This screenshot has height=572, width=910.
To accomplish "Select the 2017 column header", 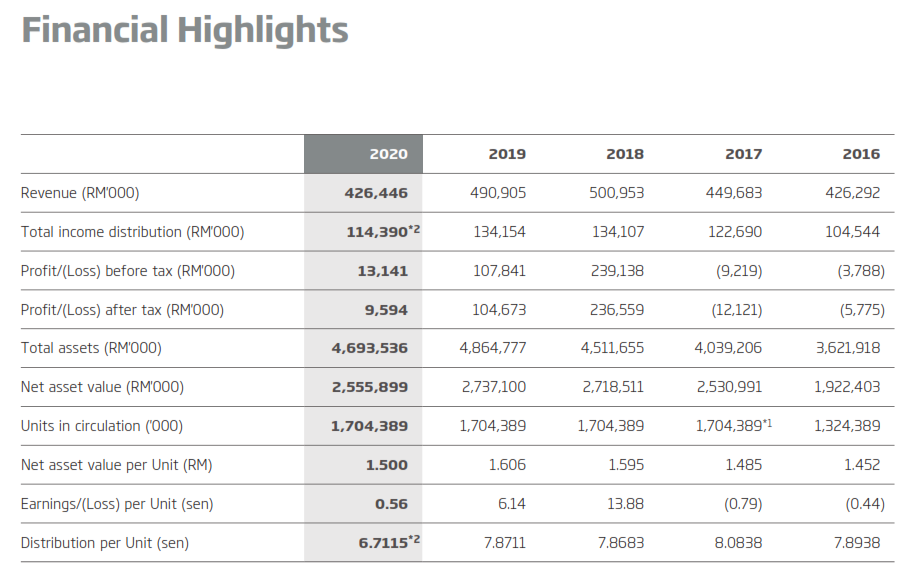I will [x=743, y=154].
